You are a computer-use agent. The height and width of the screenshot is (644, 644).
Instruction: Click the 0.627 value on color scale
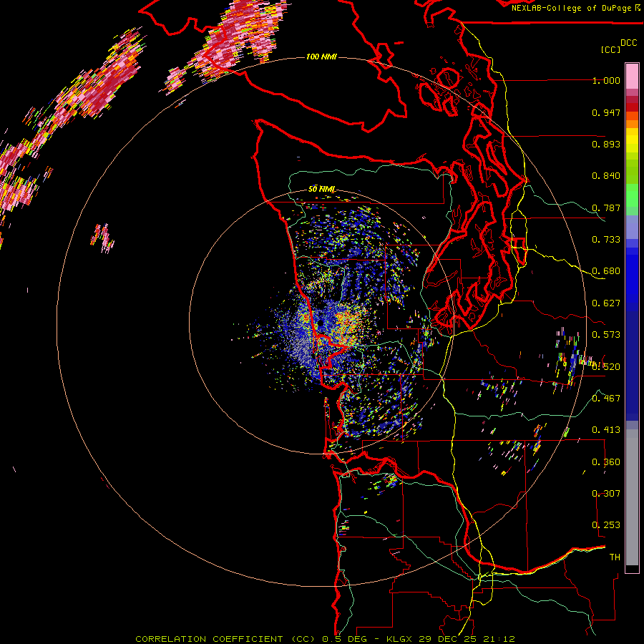[x=606, y=303]
